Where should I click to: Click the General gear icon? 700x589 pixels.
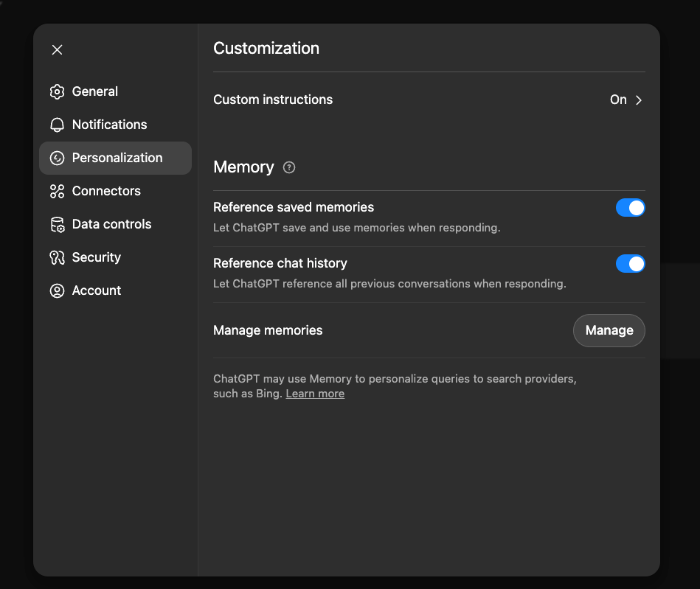[x=57, y=91]
